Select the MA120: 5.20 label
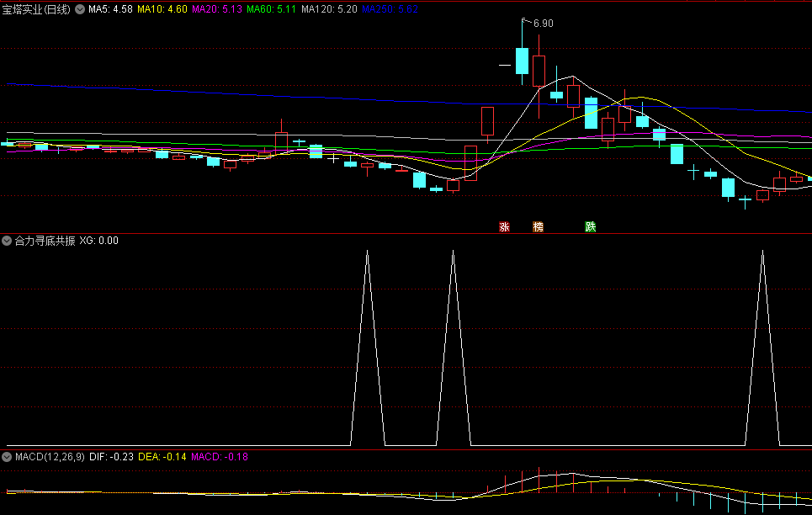812x515 pixels. (329, 9)
